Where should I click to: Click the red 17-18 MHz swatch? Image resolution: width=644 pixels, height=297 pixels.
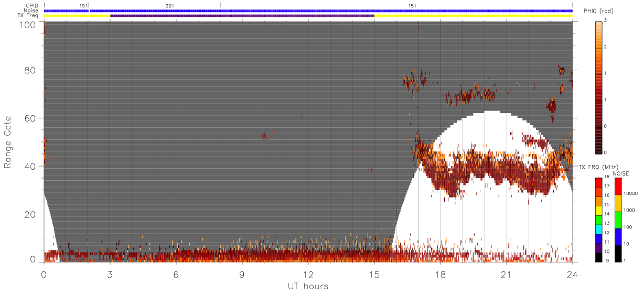pos(599,182)
